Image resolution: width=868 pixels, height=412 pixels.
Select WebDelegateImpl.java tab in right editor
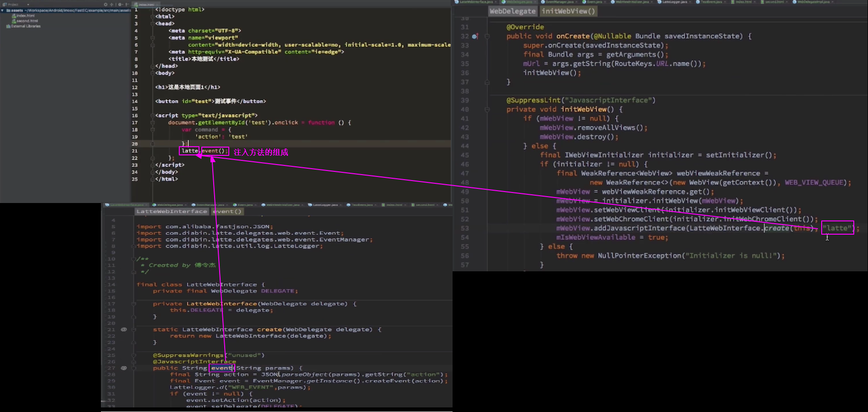click(813, 2)
